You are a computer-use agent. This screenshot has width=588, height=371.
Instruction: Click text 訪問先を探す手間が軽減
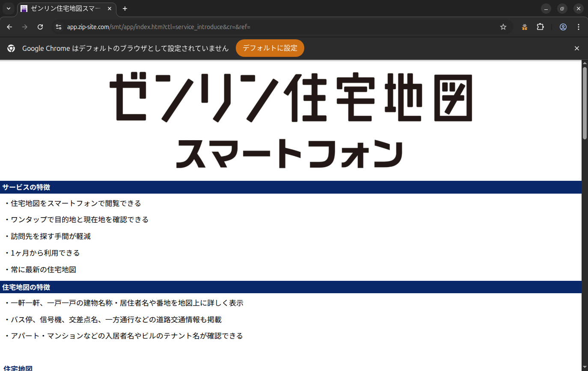(x=50, y=236)
